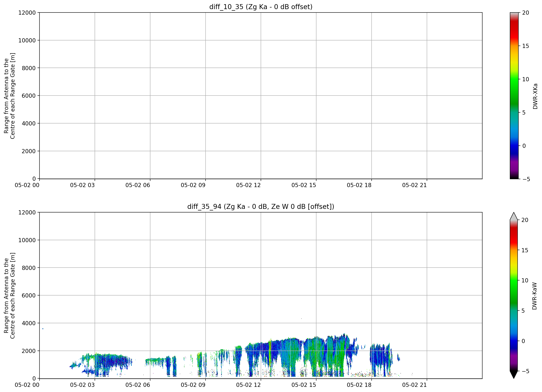Click the top plot y-tick label '12000'
This screenshot has height=392, width=542.
click(27, 13)
